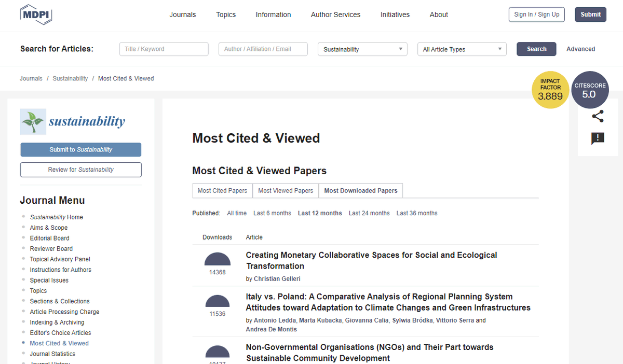Viewport: 623px width, 364px height.
Task: Open Non-Governmental Organisations (NGOs) article
Action: point(370,353)
